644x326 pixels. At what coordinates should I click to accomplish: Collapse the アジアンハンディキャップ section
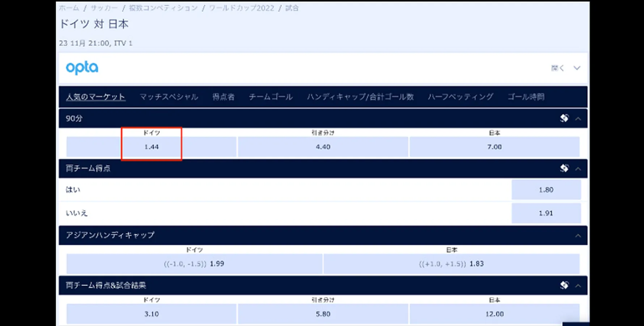click(x=578, y=235)
